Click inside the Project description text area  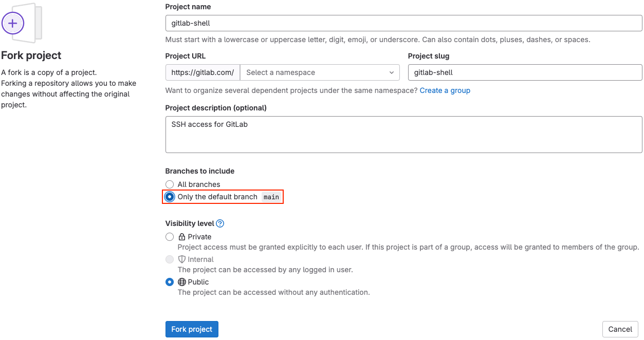[403, 135]
